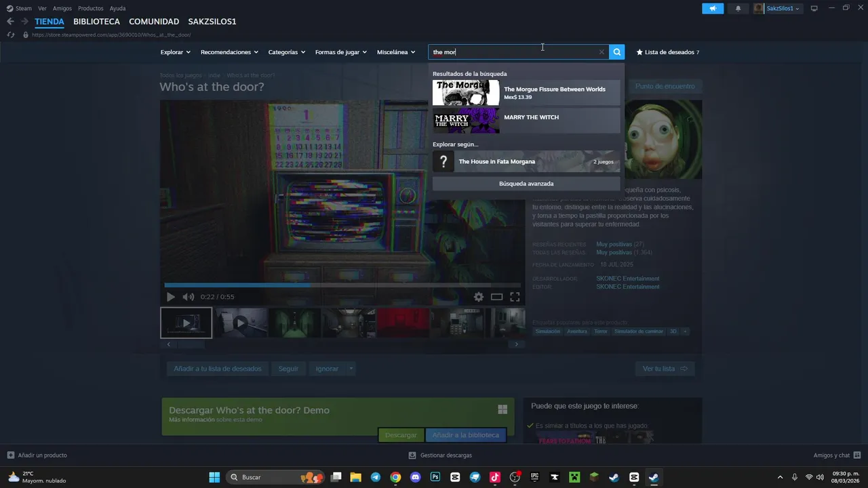The image size is (868, 488).
Task: Open SKONEC Entertainment developer link
Action: coord(627,279)
